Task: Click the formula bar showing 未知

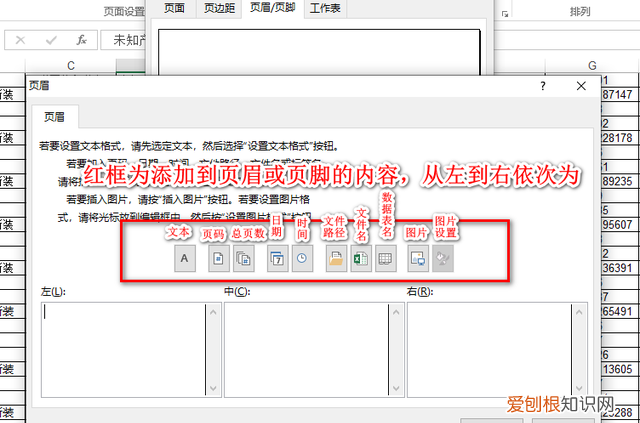Action: (x=123, y=40)
